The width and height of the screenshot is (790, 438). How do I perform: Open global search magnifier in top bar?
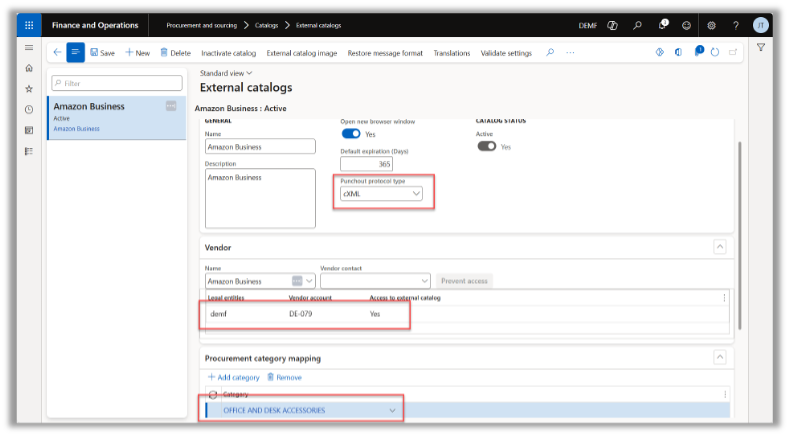637,25
